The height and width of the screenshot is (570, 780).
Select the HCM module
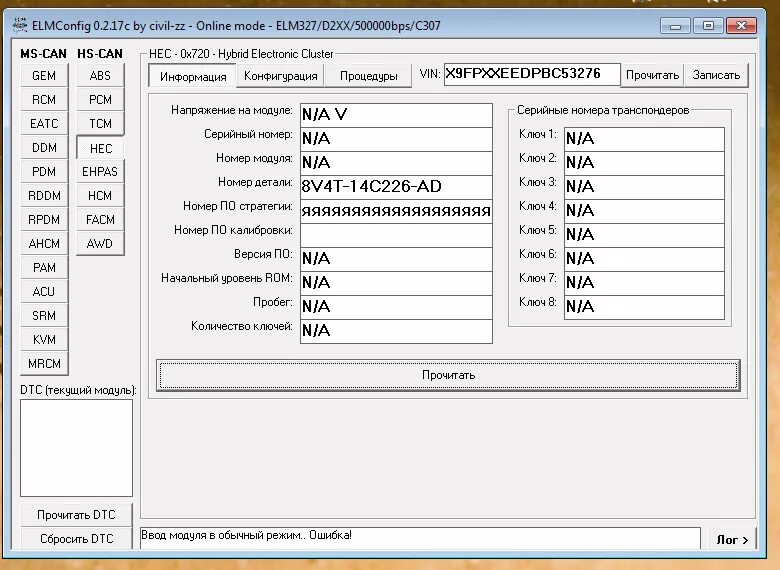pos(100,195)
